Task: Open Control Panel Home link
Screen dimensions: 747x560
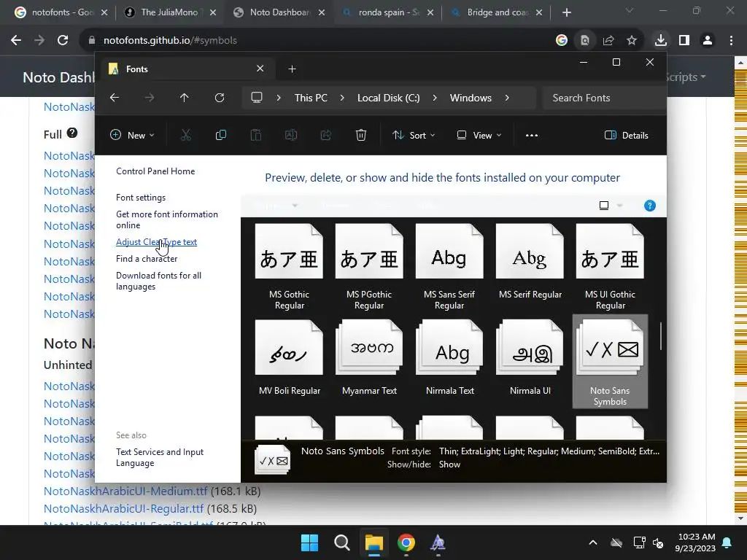Action: click(x=155, y=171)
